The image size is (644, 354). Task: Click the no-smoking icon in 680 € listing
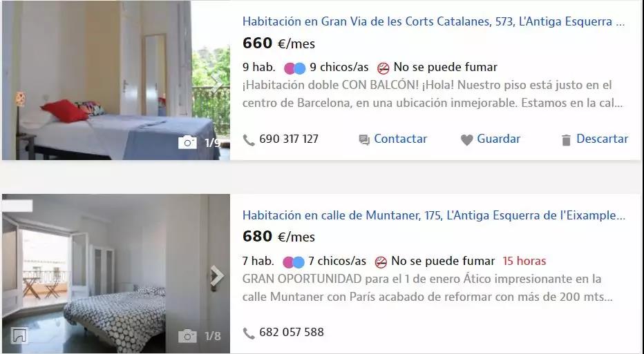click(381, 262)
